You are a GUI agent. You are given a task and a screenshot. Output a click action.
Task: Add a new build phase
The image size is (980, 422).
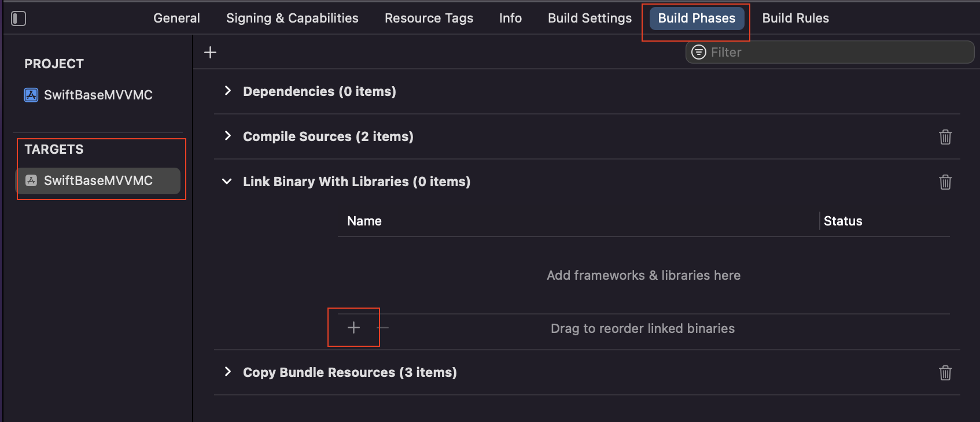click(211, 53)
